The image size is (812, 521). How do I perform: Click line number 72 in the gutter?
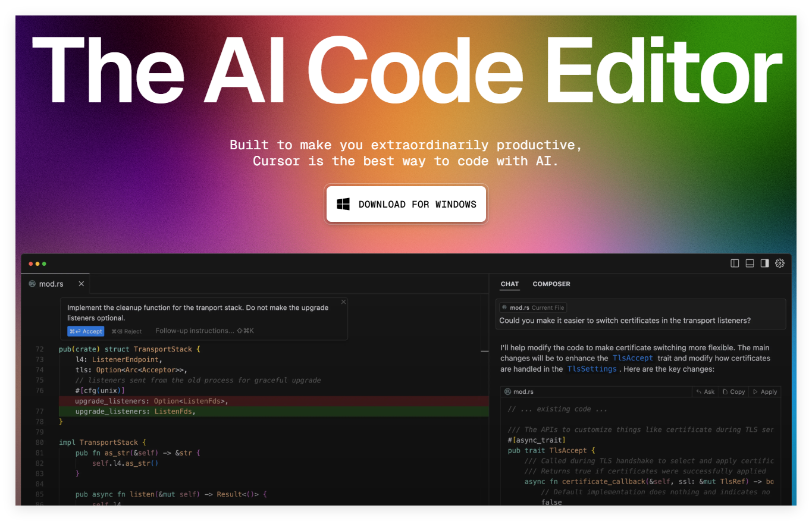tap(40, 349)
